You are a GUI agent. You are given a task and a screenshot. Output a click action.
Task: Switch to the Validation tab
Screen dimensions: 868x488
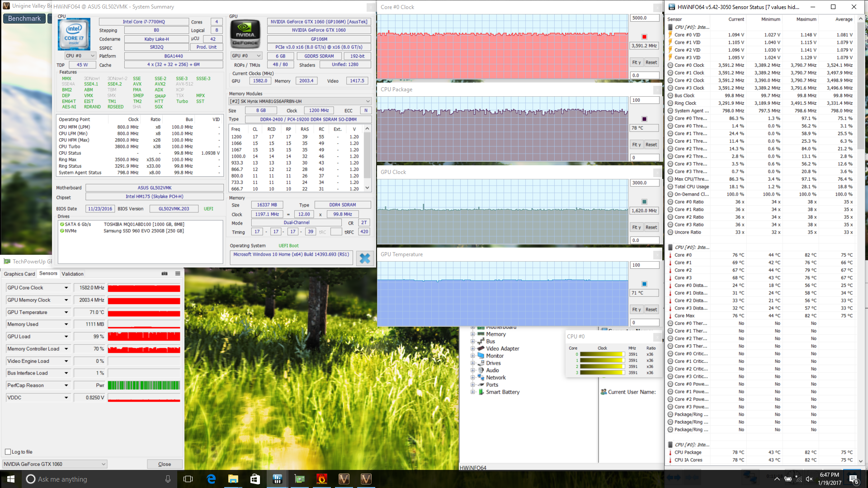[72, 274]
